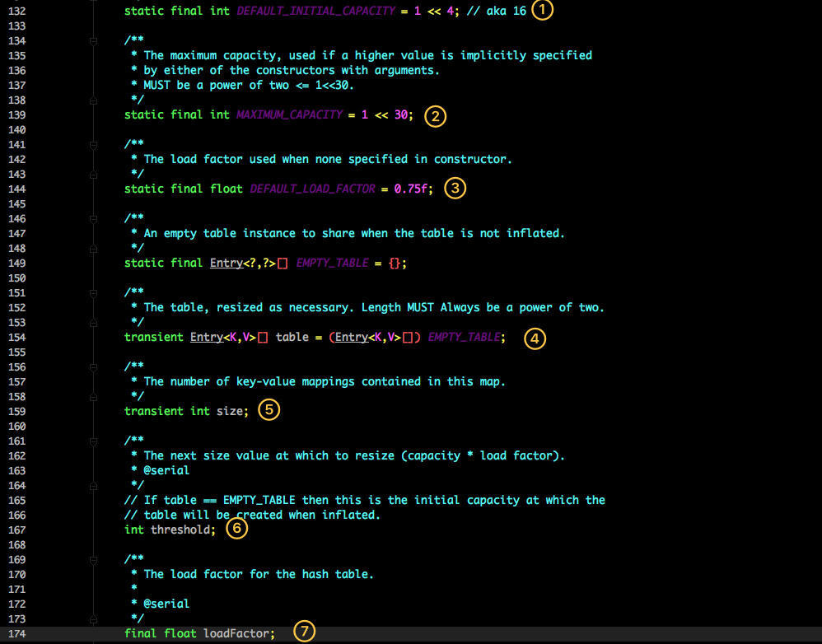The image size is (822, 644).
Task: Click the 'float' keyword on line 144
Action: [227, 189]
